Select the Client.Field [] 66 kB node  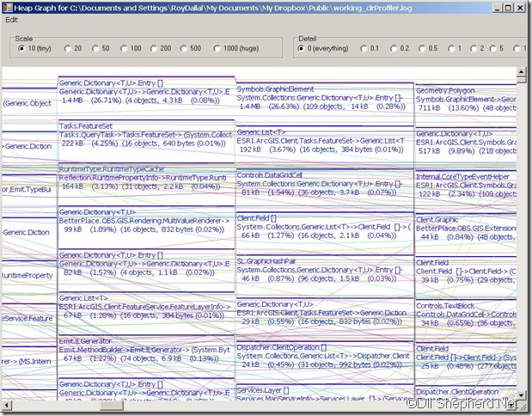tap(325, 234)
